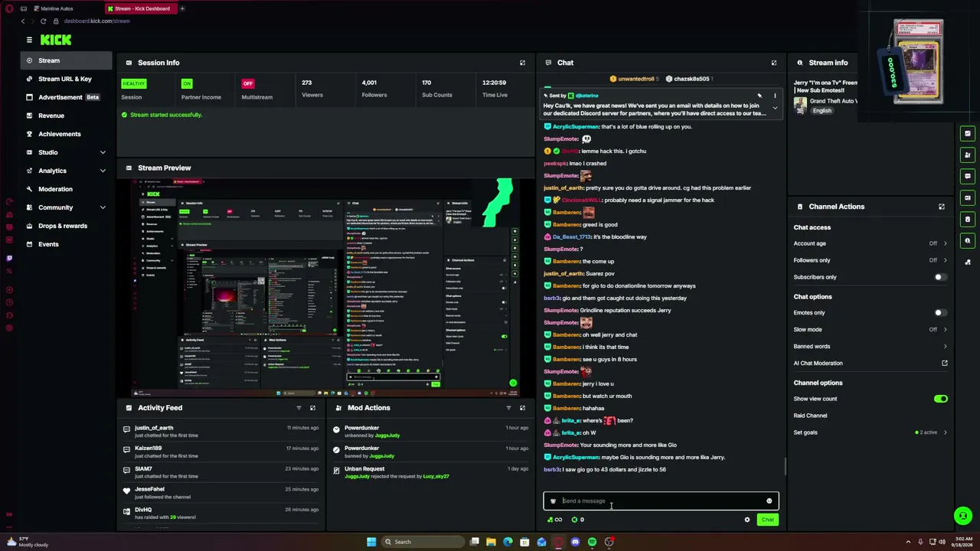
Task: Open Stream URL & Key page
Action: [x=67, y=79]
